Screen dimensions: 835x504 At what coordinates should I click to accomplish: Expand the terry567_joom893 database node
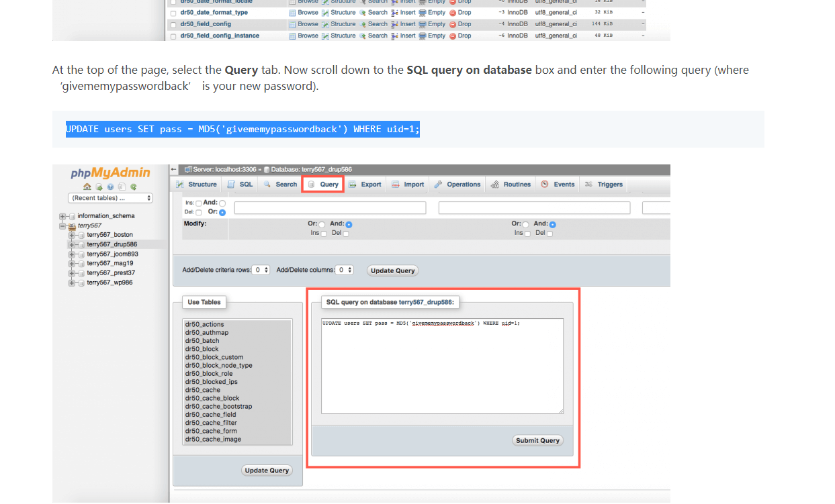71,254
